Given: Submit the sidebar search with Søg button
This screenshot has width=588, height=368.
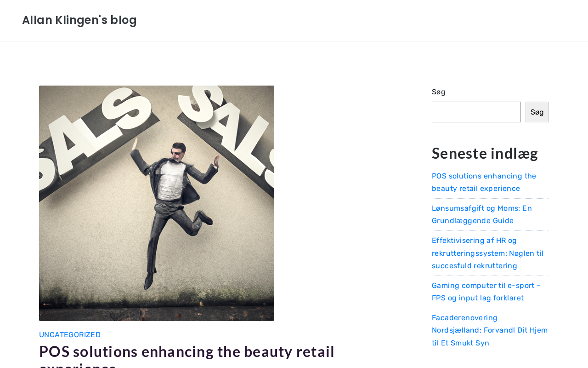Looking at the screenshot, I should coord(537,112).
